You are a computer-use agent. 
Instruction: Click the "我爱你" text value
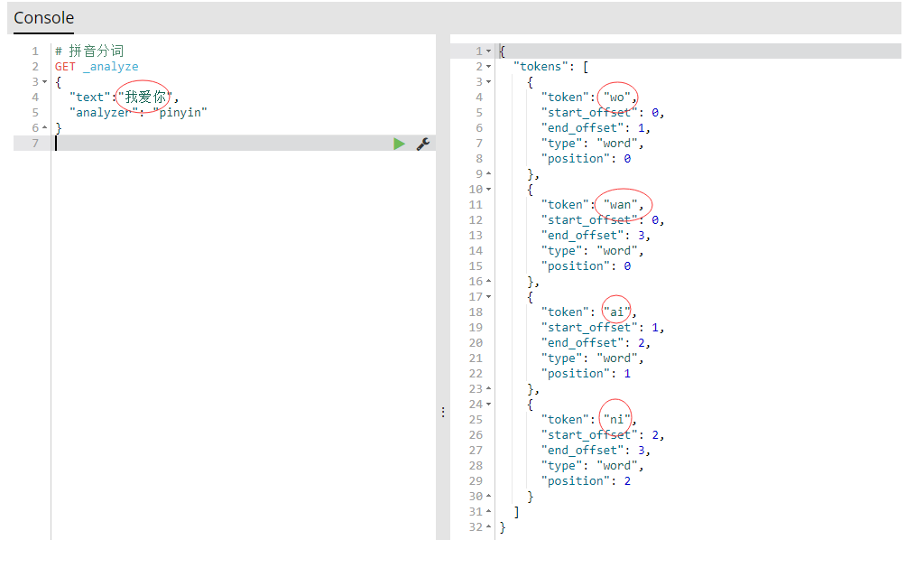pyautogui.click(x=145, y=98)
